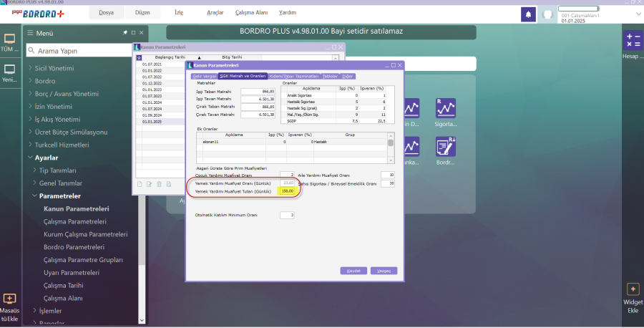Click the view record icon in list window
The width and height of the screenshot is (644, 328).
coord(169,184)
